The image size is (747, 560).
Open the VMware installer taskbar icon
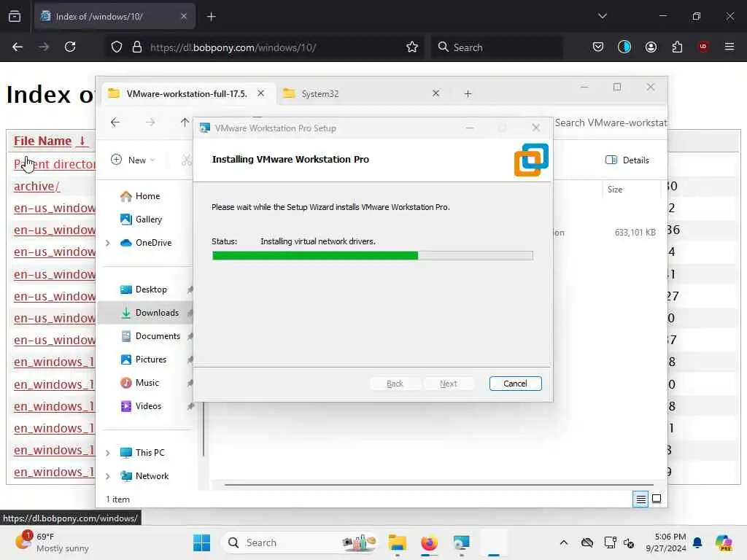[461, 542]
